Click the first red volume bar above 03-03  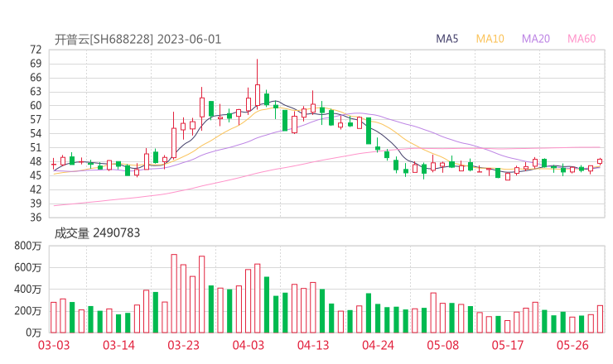click(54, 318)
